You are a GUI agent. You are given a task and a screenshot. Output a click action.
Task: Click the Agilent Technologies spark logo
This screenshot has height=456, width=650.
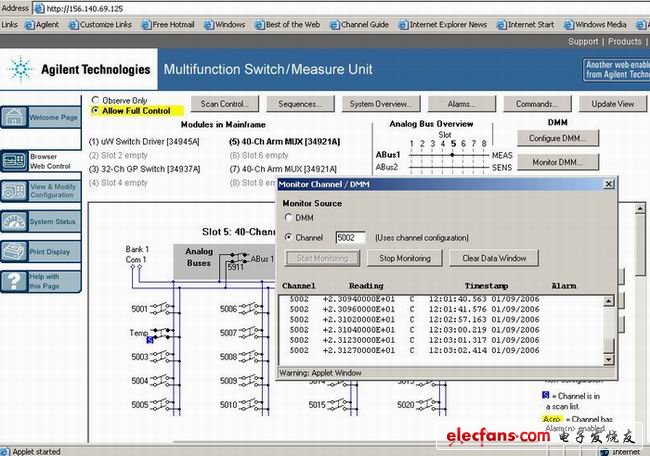point(20,69)
